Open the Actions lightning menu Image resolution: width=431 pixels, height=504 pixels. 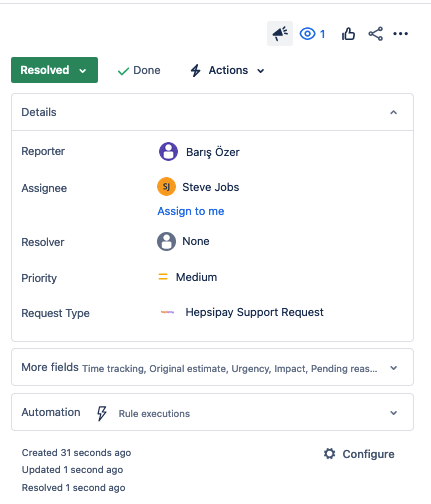tap(228, 70)
